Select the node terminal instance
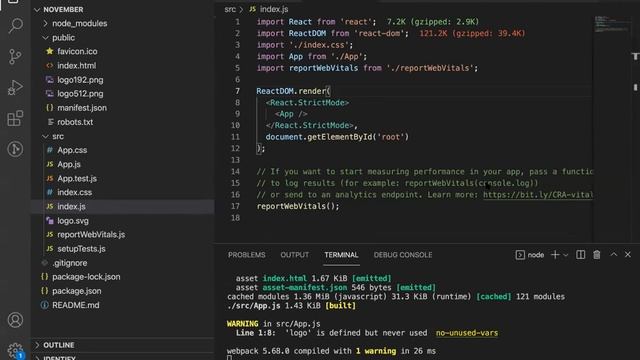The width and height of the screenshot is (640, 360). 530,255
